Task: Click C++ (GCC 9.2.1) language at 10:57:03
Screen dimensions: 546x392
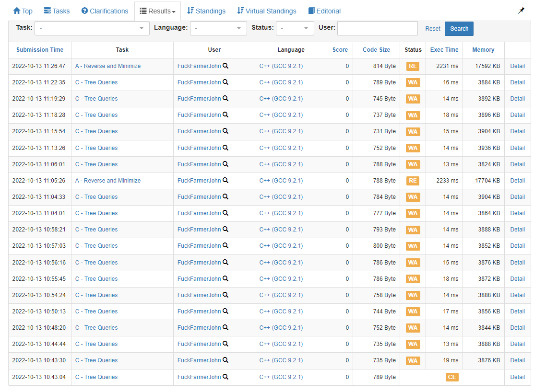Action: (281, 246)
